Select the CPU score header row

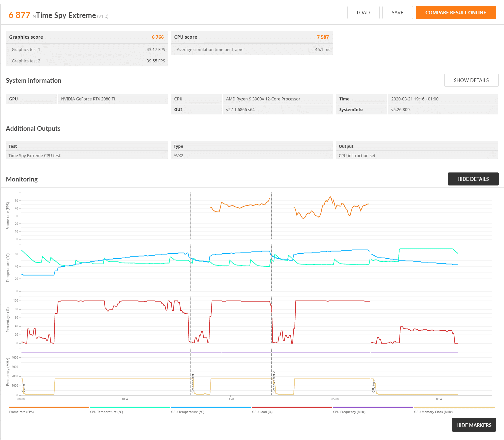pos(252,37)
